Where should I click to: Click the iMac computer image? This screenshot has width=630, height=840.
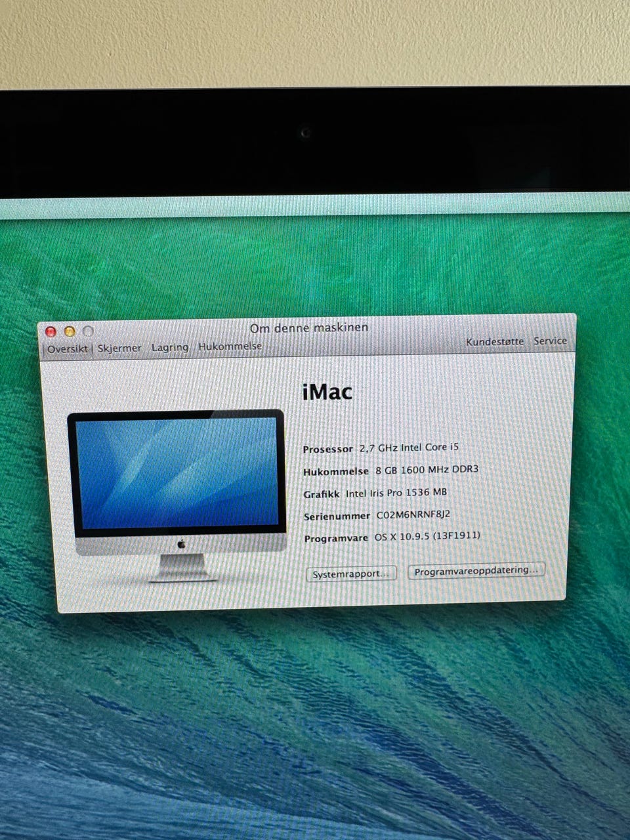pyautogui.click(x=177, y=495)
